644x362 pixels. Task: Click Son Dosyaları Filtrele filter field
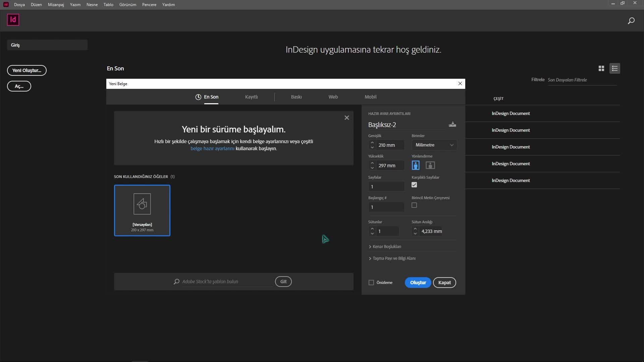tap(582, 80)
